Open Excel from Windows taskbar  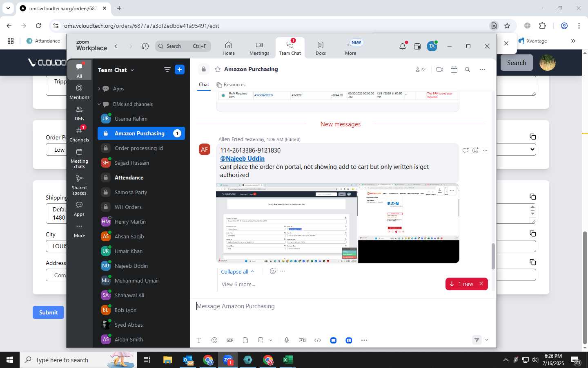[288, 360]
